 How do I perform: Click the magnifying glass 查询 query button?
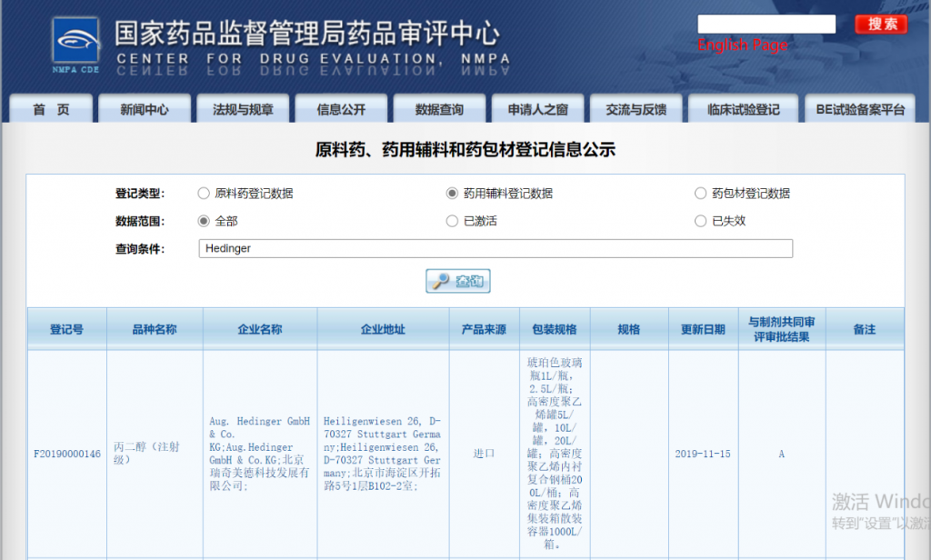[457, 281]
